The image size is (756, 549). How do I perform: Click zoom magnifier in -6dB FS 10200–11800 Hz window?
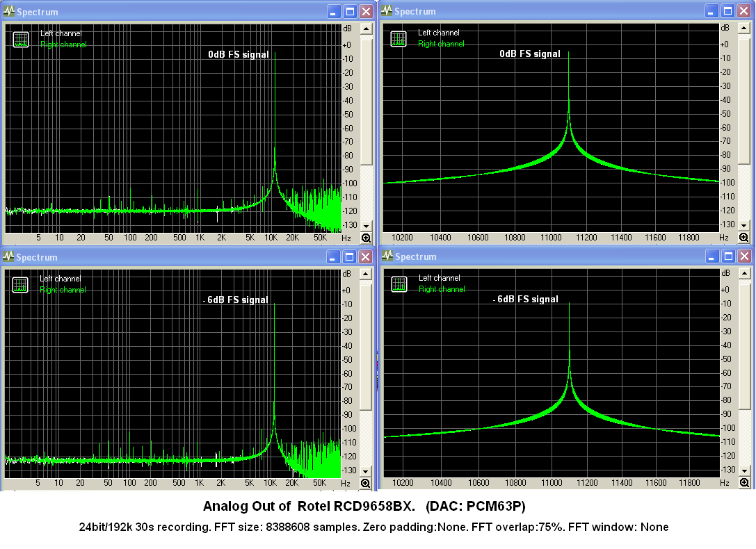744,482
